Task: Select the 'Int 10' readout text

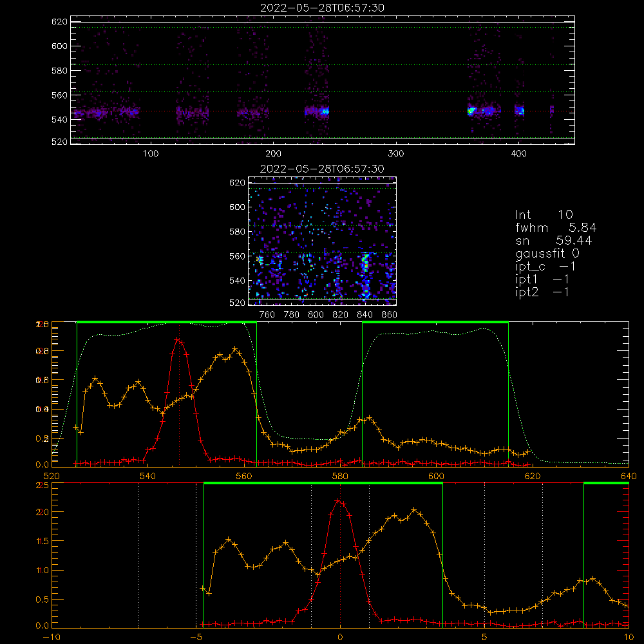Action: pos(544,215)
